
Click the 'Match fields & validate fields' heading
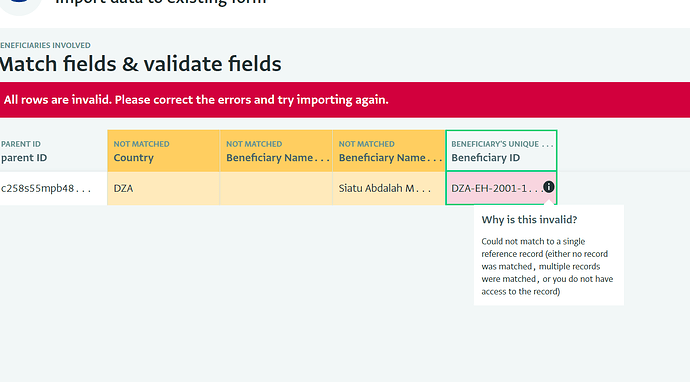click(x=140, y=64)
